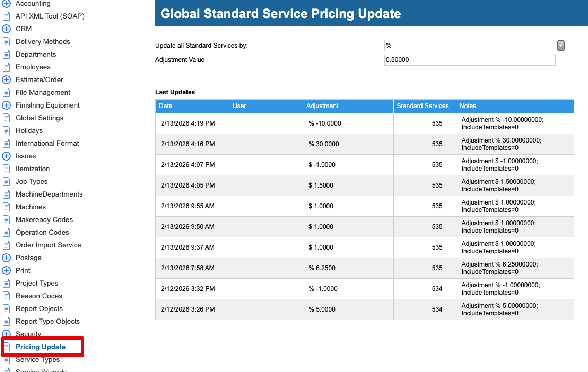Expand the Issues plus icon

[6, 156]
